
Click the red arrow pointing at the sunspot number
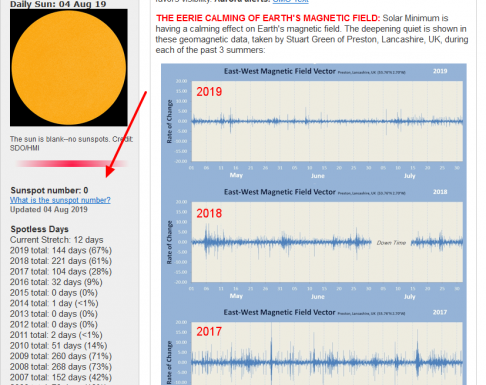126,134
